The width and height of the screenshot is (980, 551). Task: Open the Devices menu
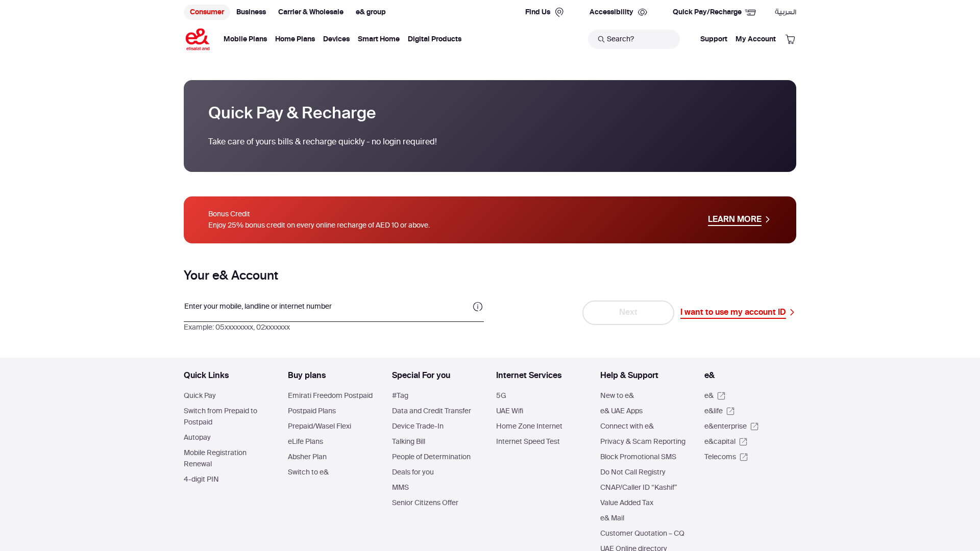coord(336,39)
